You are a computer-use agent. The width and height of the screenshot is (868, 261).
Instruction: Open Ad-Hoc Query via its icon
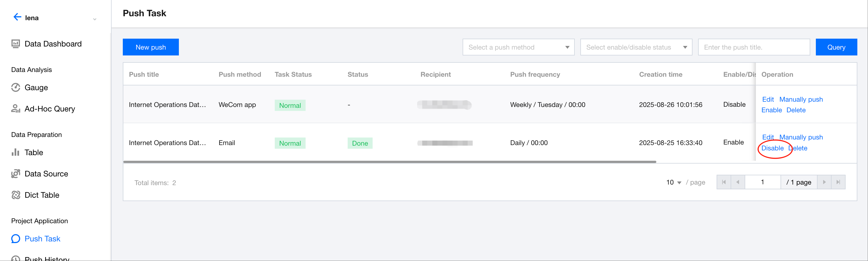[15, 109]
